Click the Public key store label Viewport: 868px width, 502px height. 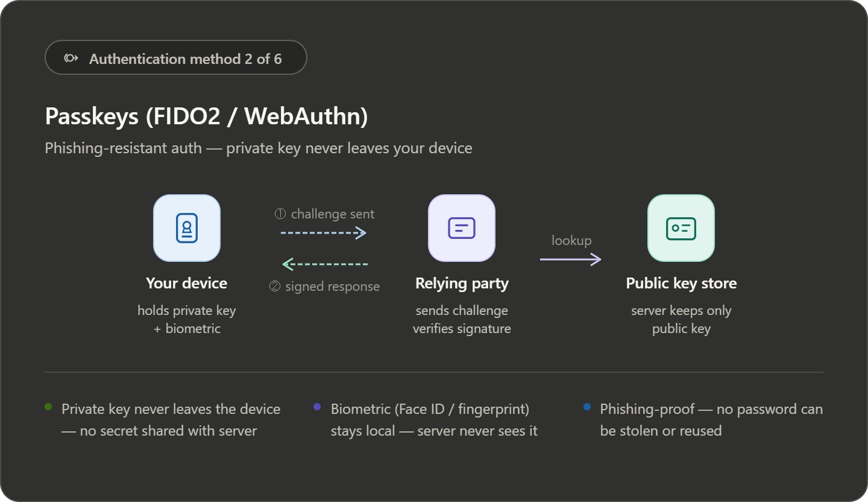[x=681, y=283]
